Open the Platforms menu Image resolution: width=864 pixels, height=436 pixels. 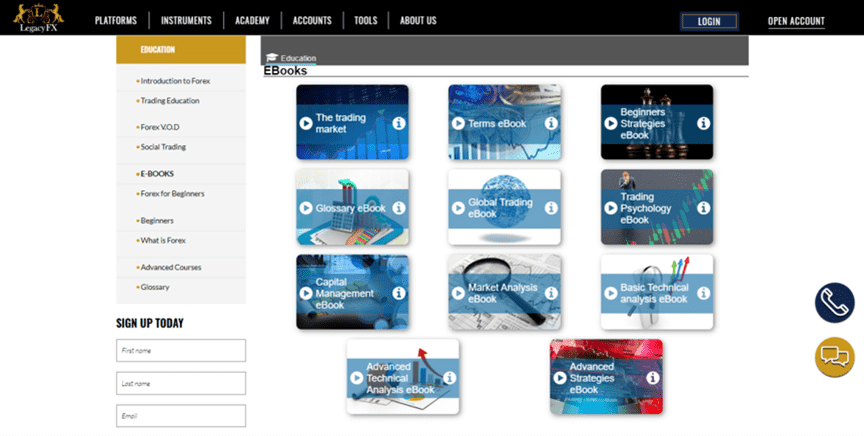pyautogui.click(x=116, y=20)
